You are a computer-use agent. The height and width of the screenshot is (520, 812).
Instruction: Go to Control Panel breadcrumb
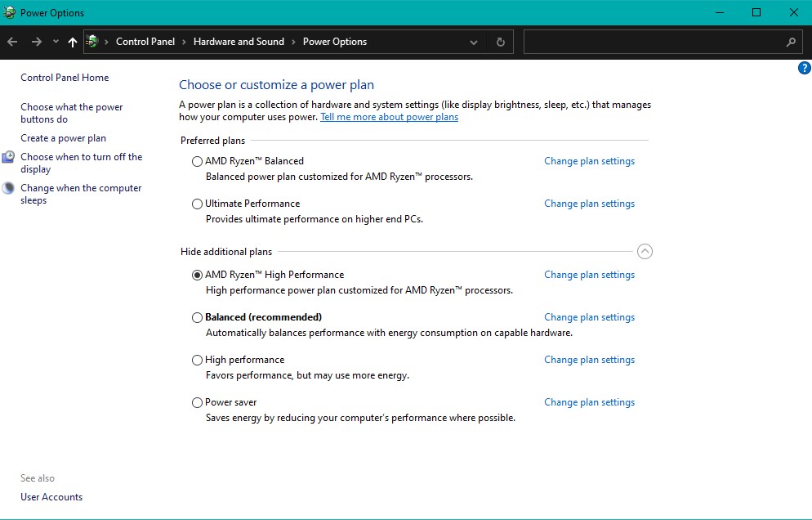coord(145,42)
